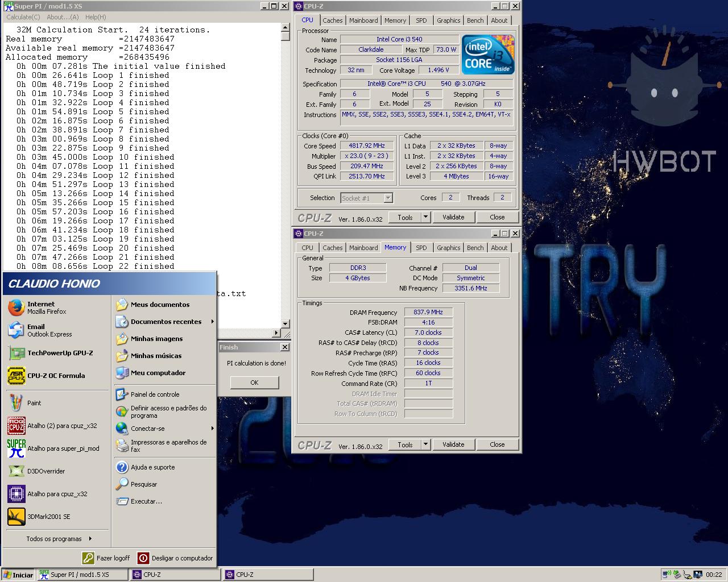The image size is (728, 582).
Task: Click Fazer logoff key icon
Action: click(88, 558)
